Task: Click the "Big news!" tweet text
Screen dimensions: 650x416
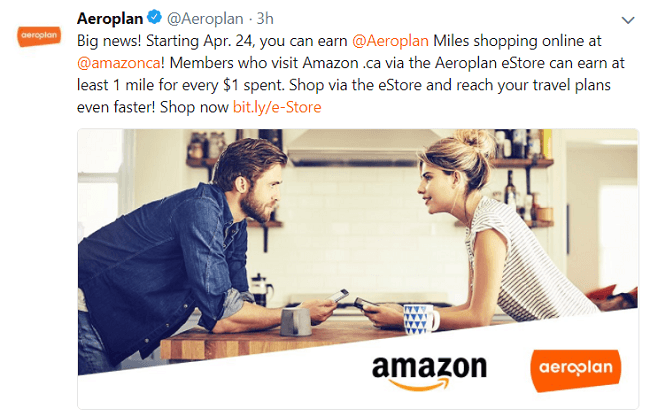Action: click(109, 41)
